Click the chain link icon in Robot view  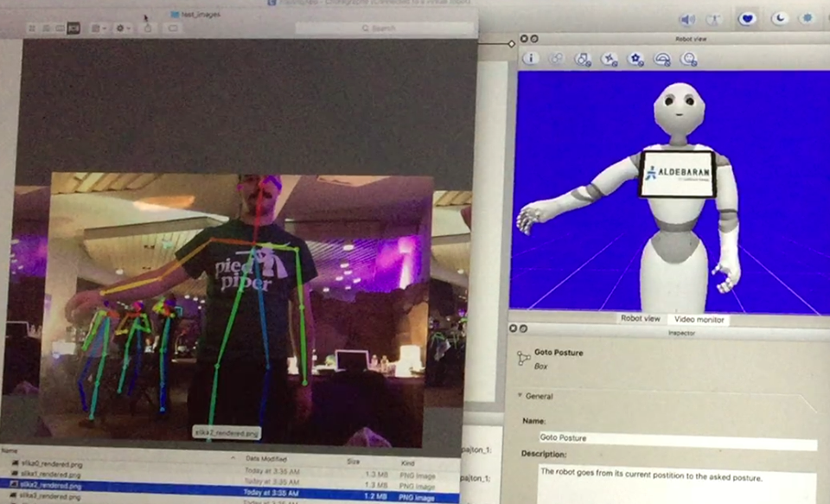click(x=556, y=59)
